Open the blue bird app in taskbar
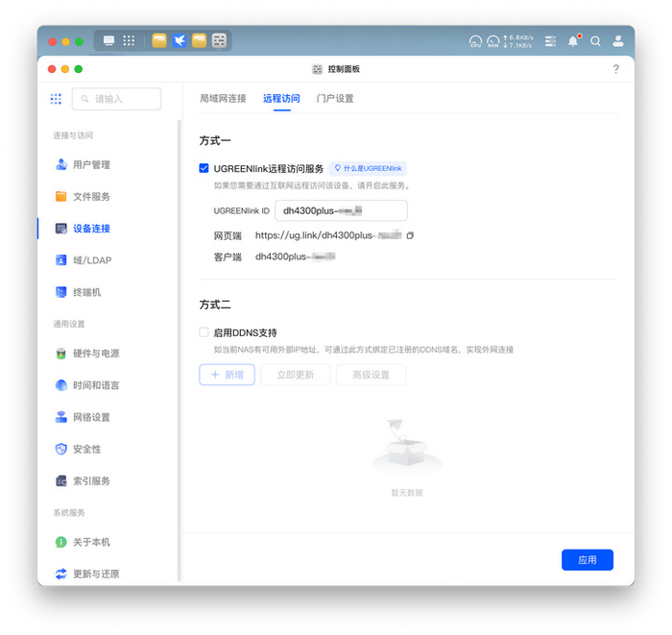The width and height of the screenshot is (672, 635). [x=180, y=40]
